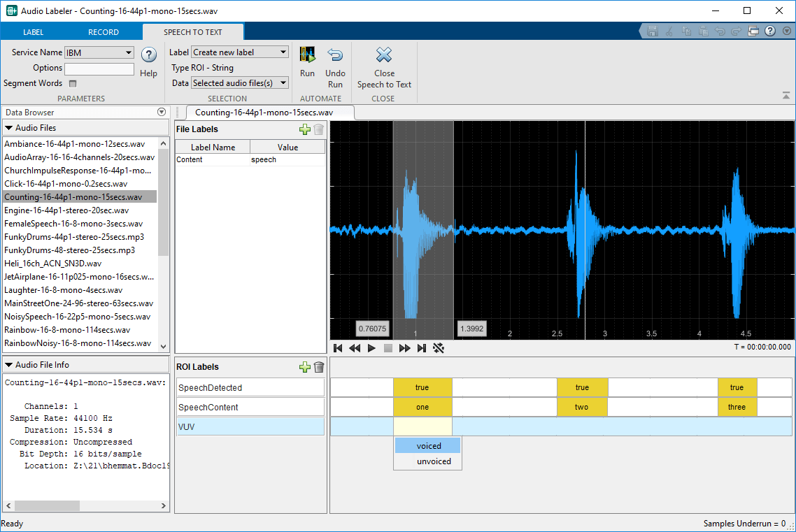Jump playback to the start
The image size is (796, 532).
coord(339,347)
